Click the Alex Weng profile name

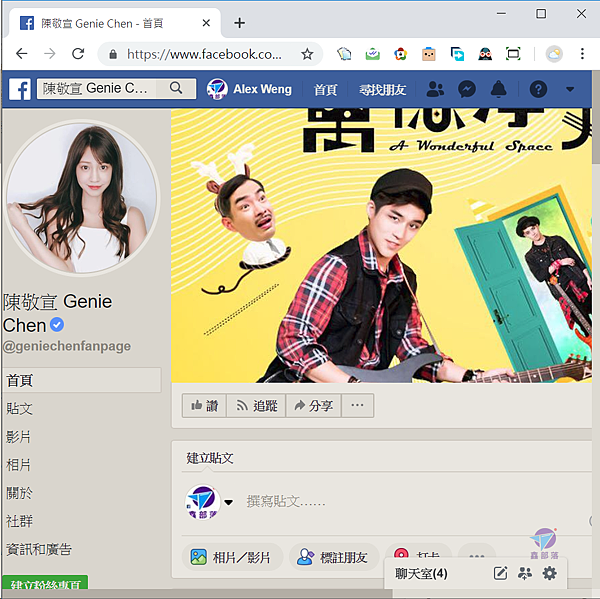[262, 89]
